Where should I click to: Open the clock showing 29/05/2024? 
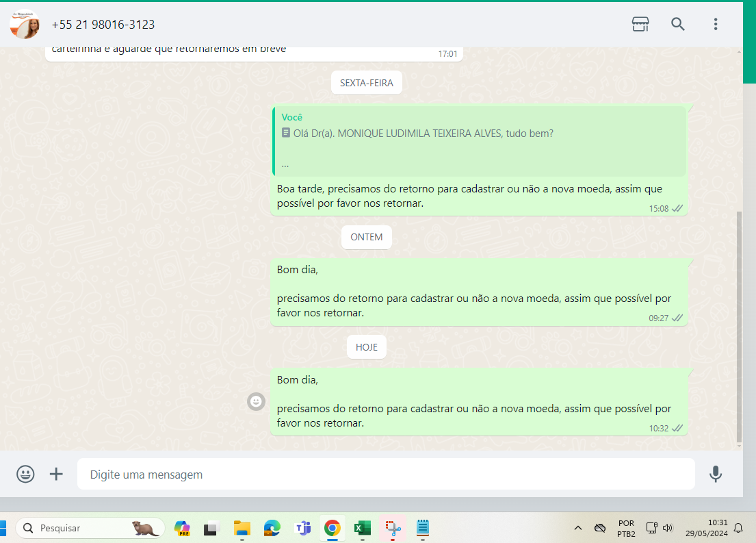(706, 528)
